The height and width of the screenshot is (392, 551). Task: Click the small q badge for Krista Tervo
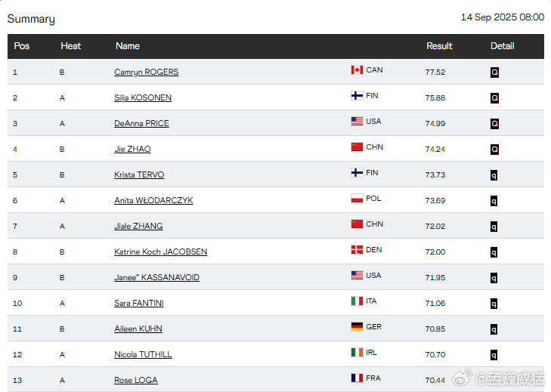[494, 175]
